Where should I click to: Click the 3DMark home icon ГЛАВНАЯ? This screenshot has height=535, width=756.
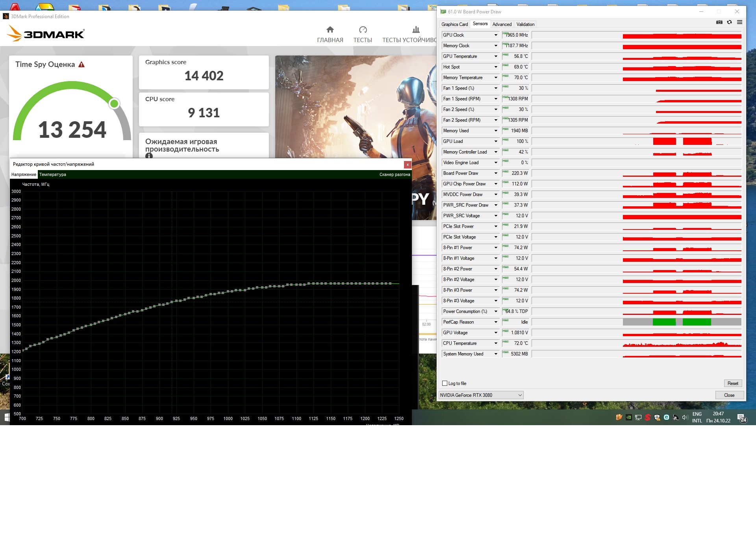tap(330, 30)
